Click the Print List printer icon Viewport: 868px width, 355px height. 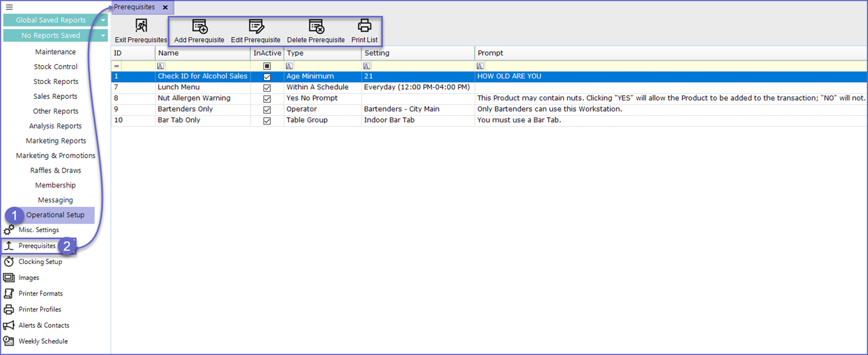pyautogui.click(x=364, y=27)
